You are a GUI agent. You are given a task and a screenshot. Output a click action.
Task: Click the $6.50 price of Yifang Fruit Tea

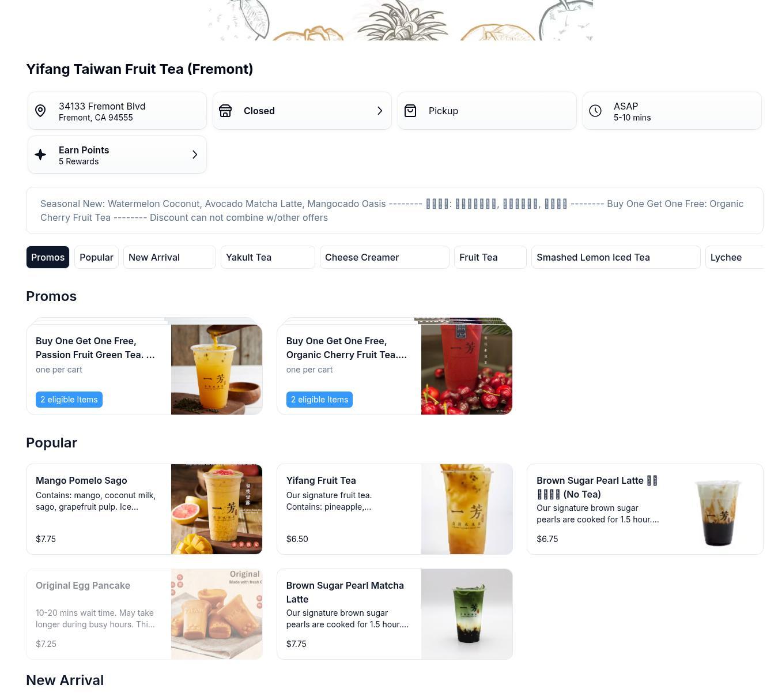point(297,539)
